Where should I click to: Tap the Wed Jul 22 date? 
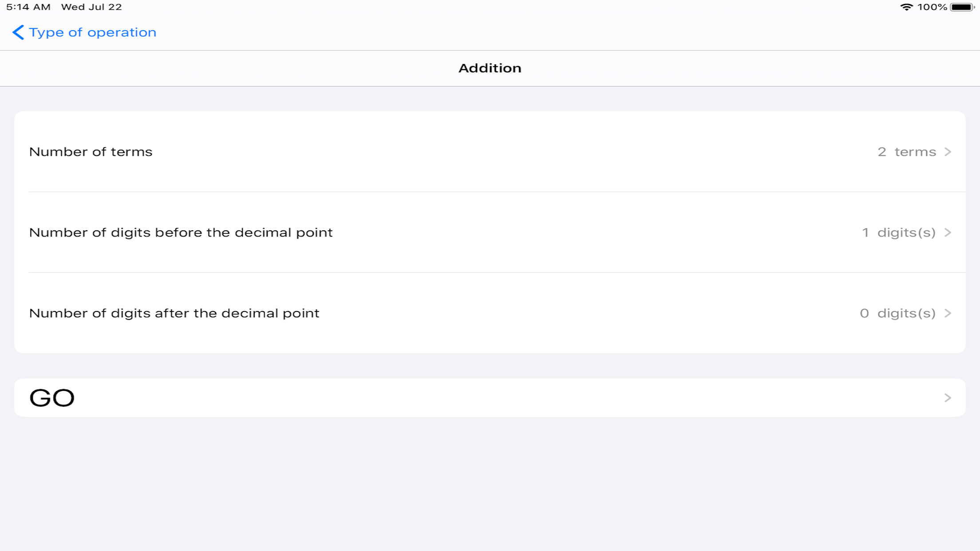(x=91, y=7)
